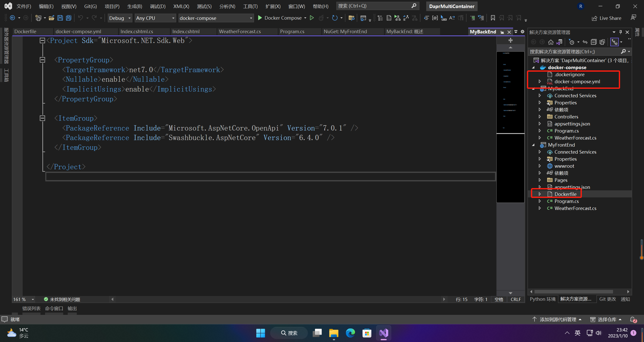This screenshot has height=342, width=644.
Task: Open the 错误列表 panel tab
Action: point(31,308)
